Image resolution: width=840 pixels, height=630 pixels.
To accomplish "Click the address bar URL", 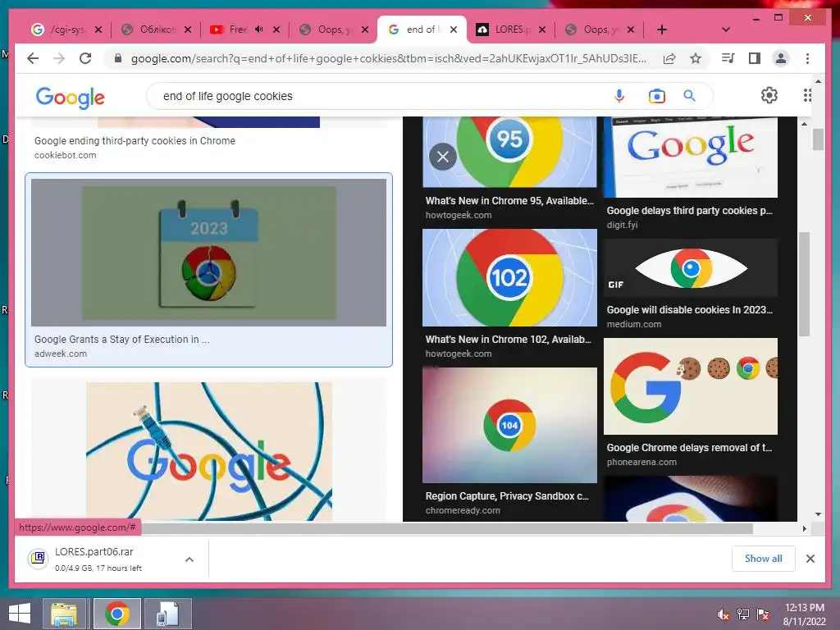I will (x=389, y=58).
